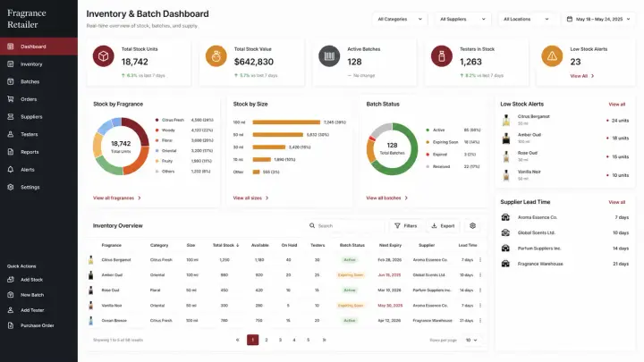Click the Active batch status legend dot
The height and width of the screenshot is (362, 644).
pyautogui.click(x=428, y=130)
